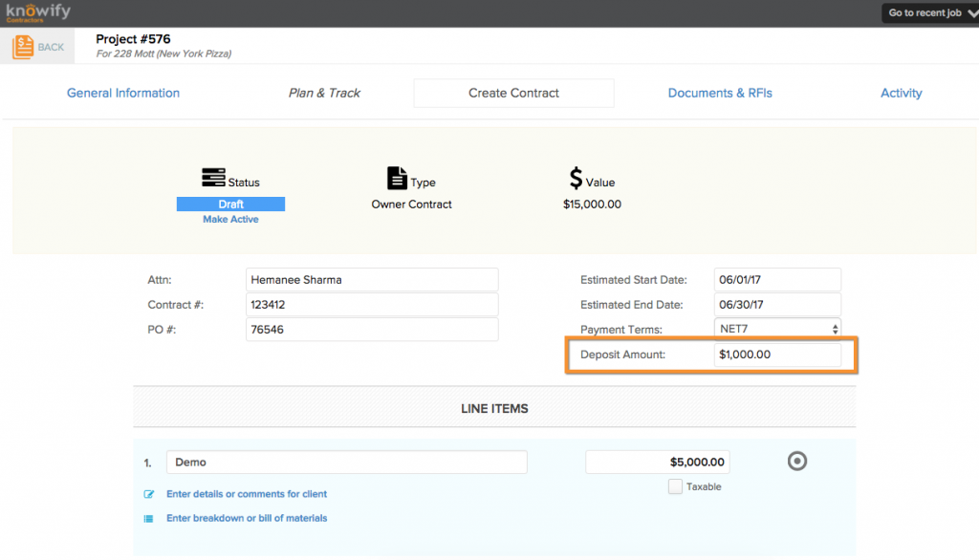Open the Payment Terms NET7 dropdown
The image size is (979, 560).
point(776,329)
